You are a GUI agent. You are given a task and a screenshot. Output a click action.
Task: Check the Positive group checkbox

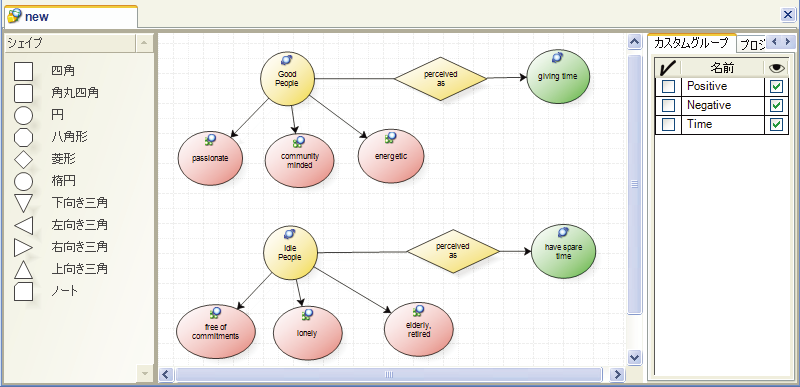coord(668,86)
